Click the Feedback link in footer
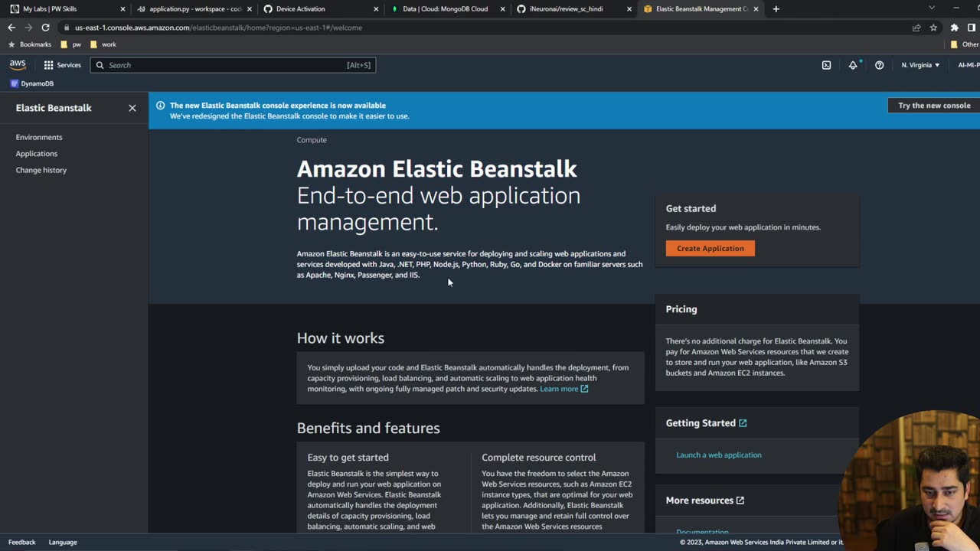 coord(22,542)
